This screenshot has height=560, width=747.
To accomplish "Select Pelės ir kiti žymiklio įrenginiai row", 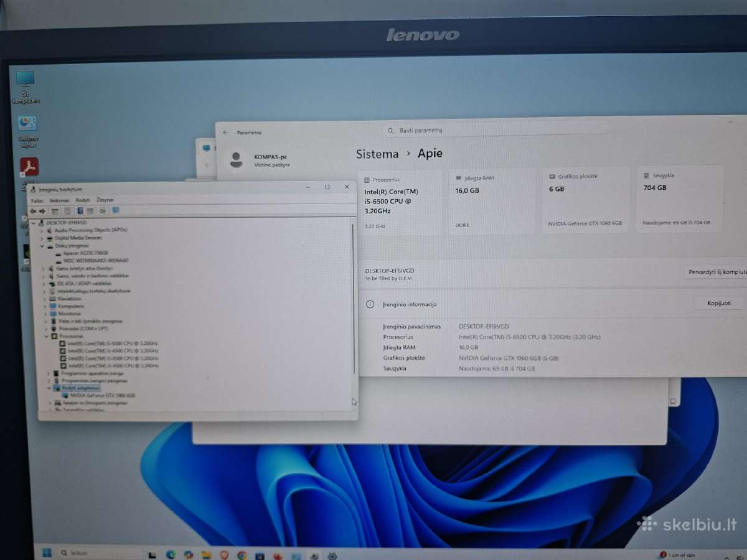I will [x=85, y=321].
